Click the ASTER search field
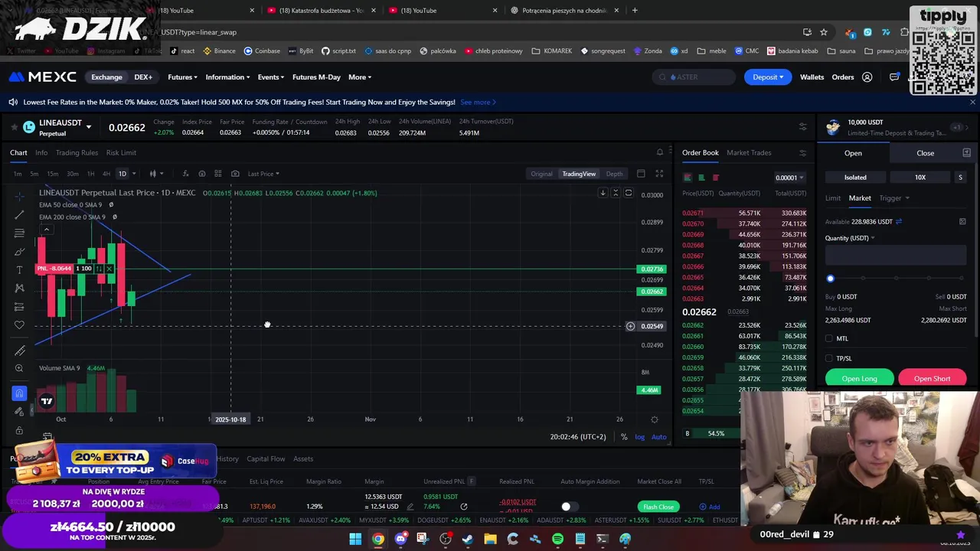This screenshot has width=980, height=551. [x=695, y=77]
